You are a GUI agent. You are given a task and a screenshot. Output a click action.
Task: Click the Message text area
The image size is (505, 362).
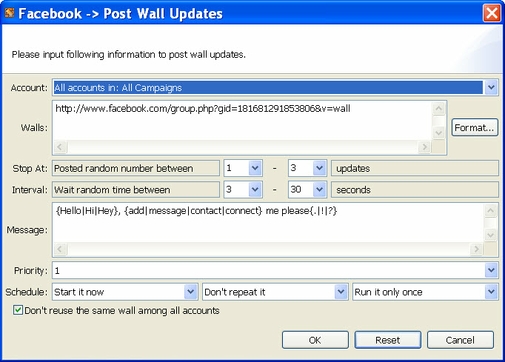(x=268, y=223)
